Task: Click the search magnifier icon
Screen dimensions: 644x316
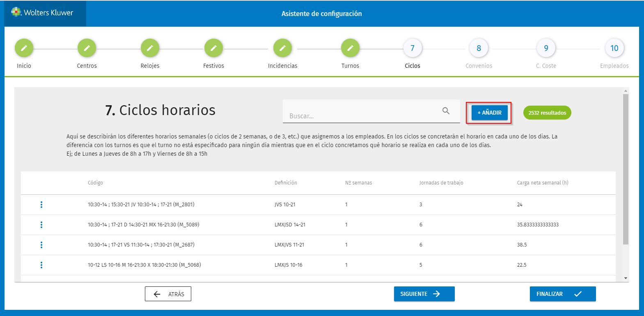Action: click(x=446, y=111)
